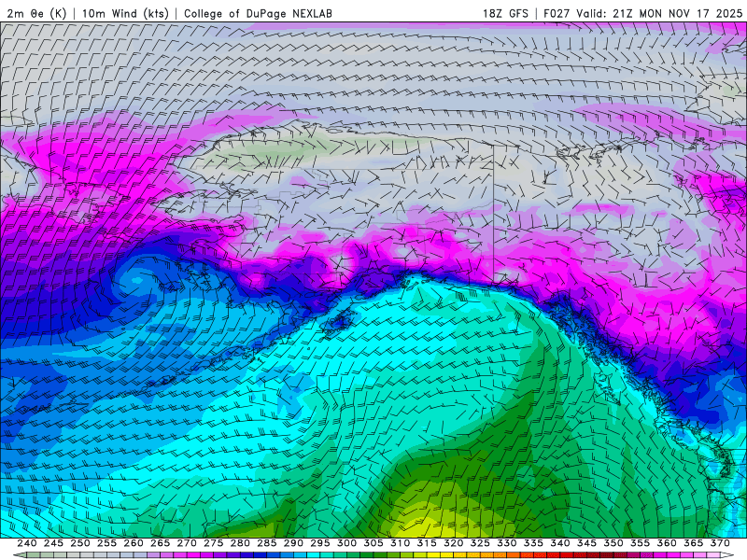Viewport: 747px width, 560px height.
Task: Click the 280 colorbar label
Action: coord(240,543)
